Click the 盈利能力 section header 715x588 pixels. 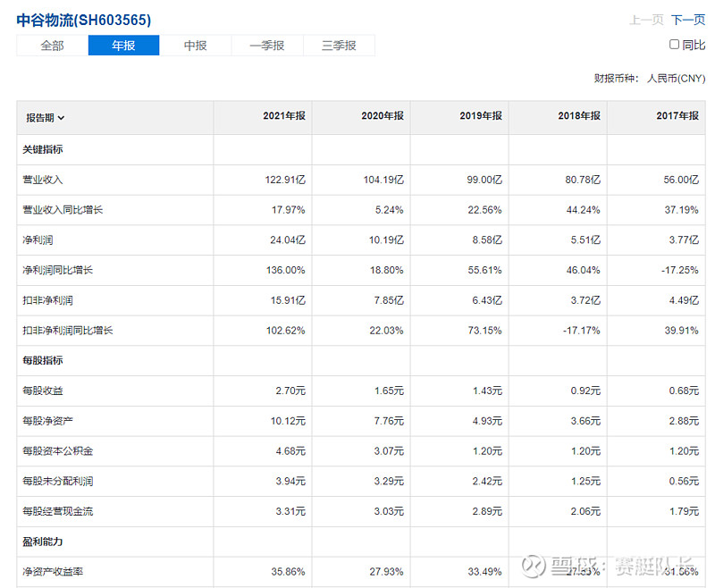(39, 542)
